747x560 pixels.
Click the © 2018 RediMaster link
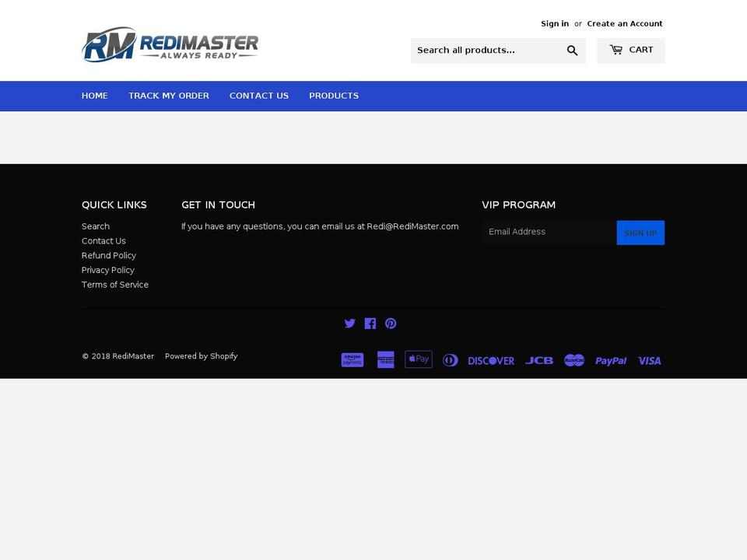(117, 356)
